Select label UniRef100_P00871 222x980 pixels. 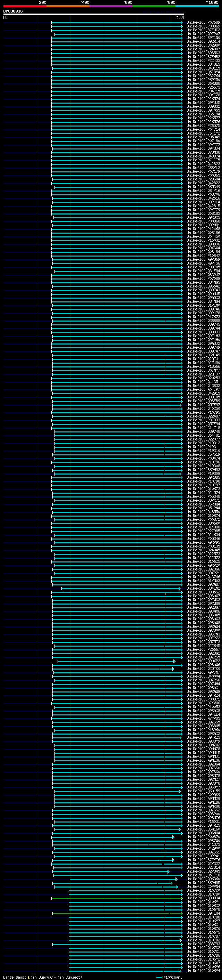tap(203, 699)
